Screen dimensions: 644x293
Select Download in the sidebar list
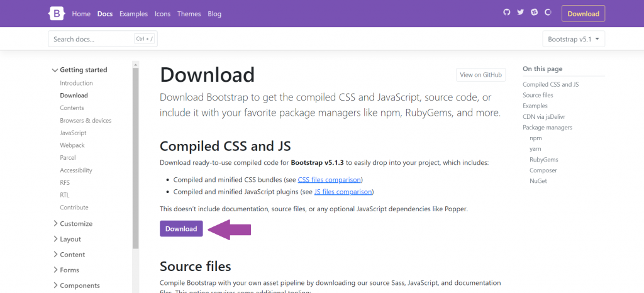(74, 95)
